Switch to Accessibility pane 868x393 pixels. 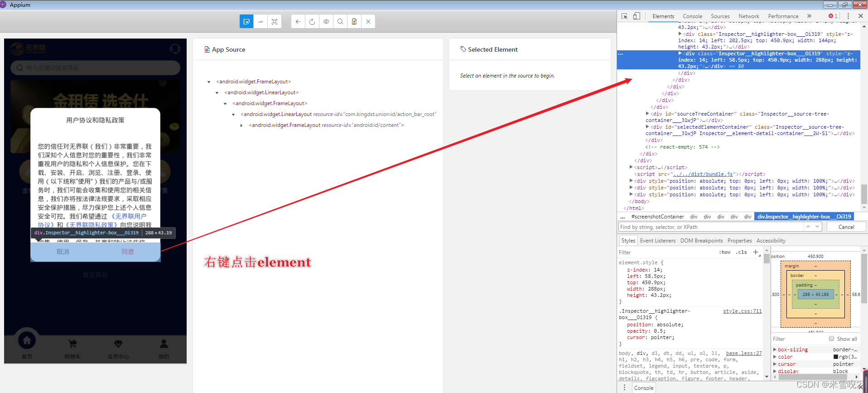tap(771, 241)
